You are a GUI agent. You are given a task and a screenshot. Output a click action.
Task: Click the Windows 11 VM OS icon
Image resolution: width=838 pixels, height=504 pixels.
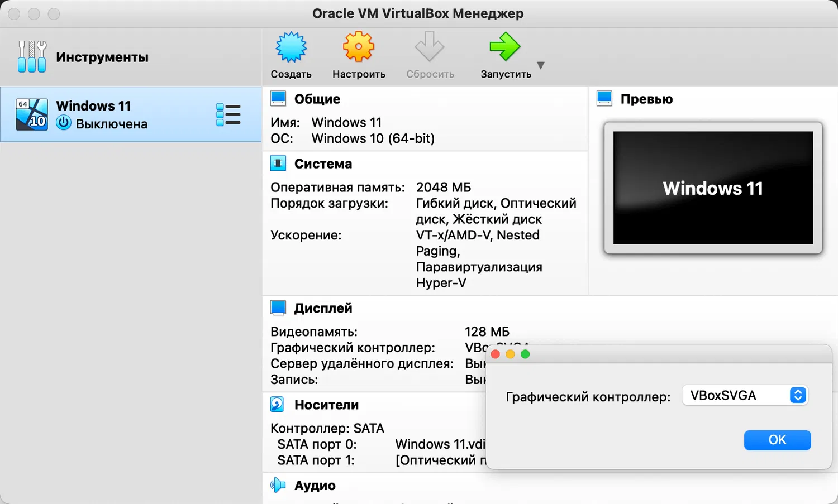32,114
